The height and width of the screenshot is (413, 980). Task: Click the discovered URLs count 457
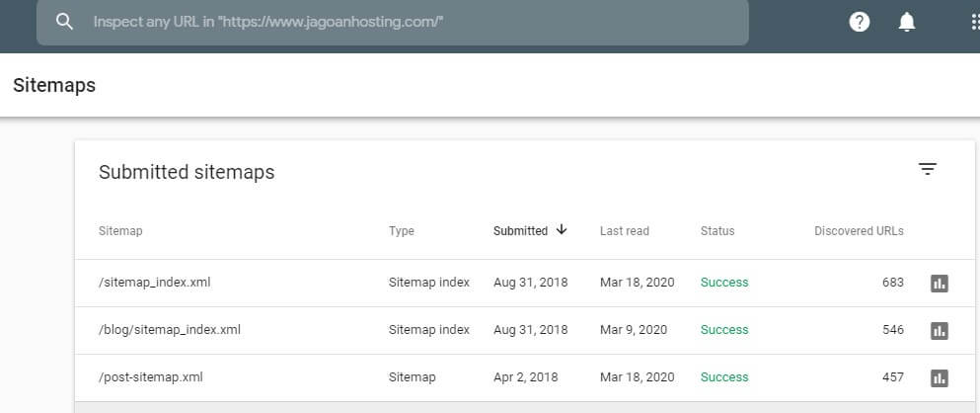[893, 377]
